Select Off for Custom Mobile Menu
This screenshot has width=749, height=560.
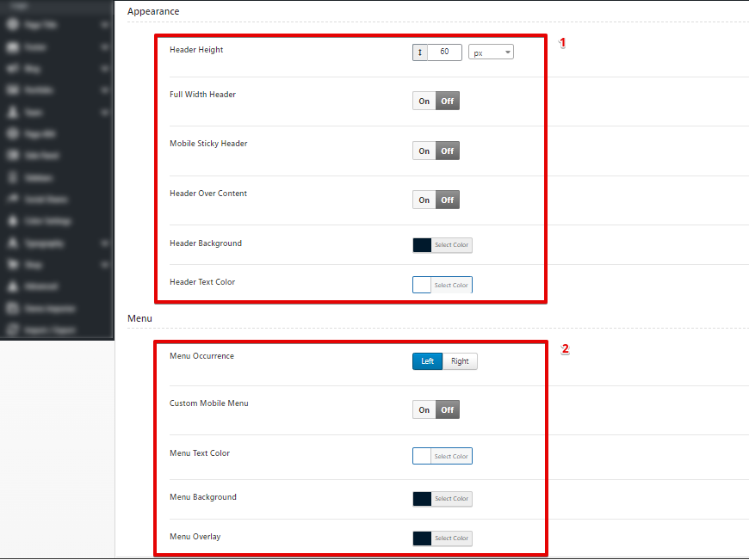click(448, 410)
